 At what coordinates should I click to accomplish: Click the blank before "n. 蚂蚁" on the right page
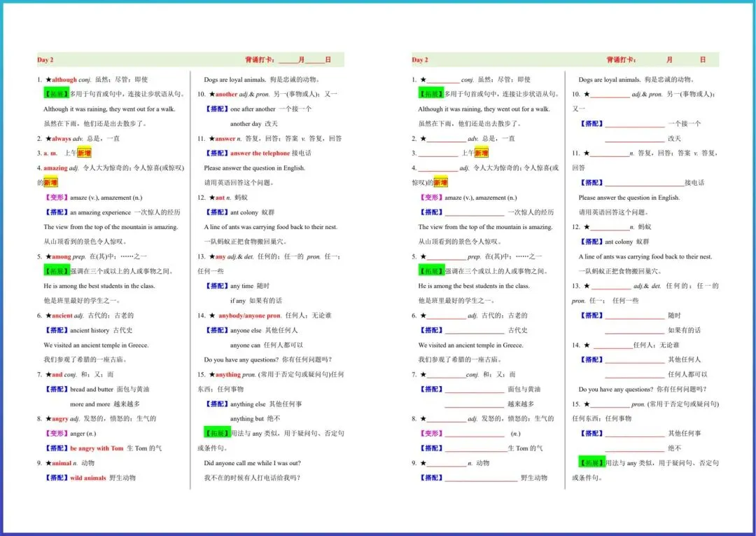point(610,228)
